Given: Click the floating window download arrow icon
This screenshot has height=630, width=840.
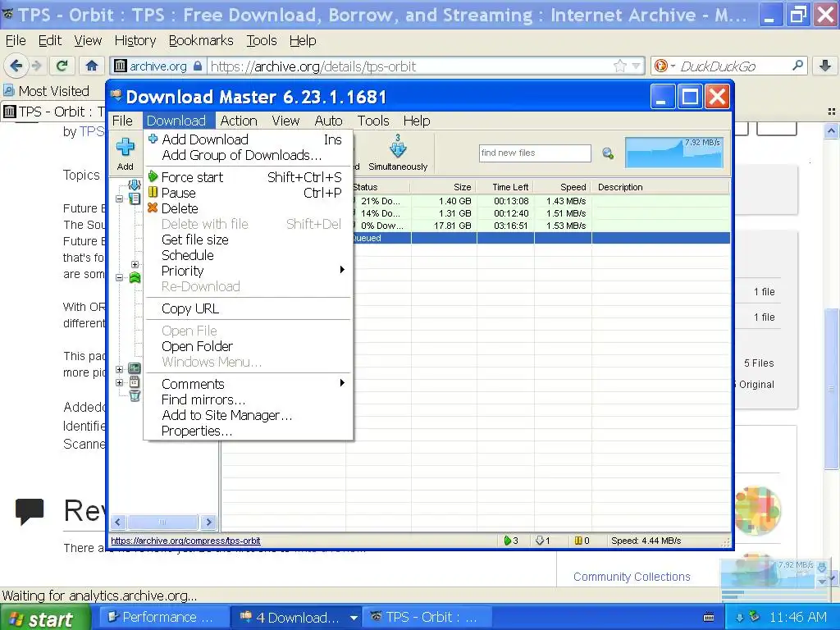Looking at the screenshot, I should pyautogui.click(x=822, y=568).
